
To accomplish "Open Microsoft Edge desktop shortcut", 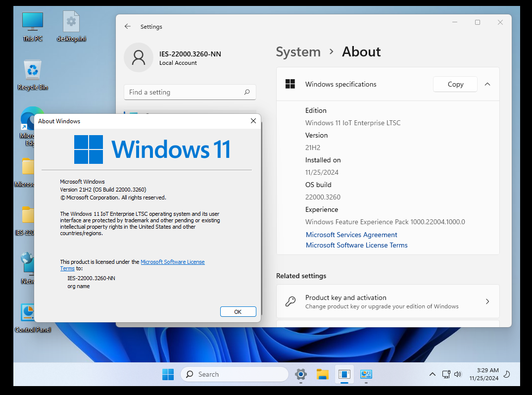I will click(28, 126).
